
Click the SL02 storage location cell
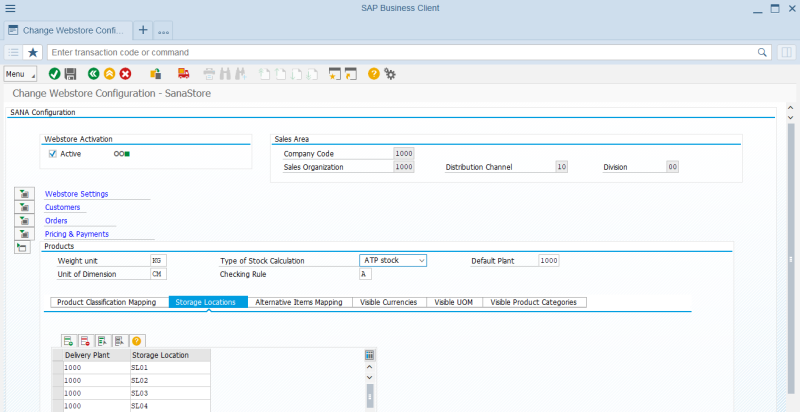[x=170, y=380]
